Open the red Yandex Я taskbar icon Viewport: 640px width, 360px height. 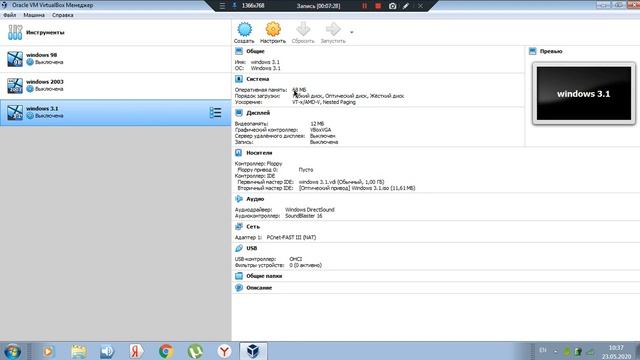(136, 351)
